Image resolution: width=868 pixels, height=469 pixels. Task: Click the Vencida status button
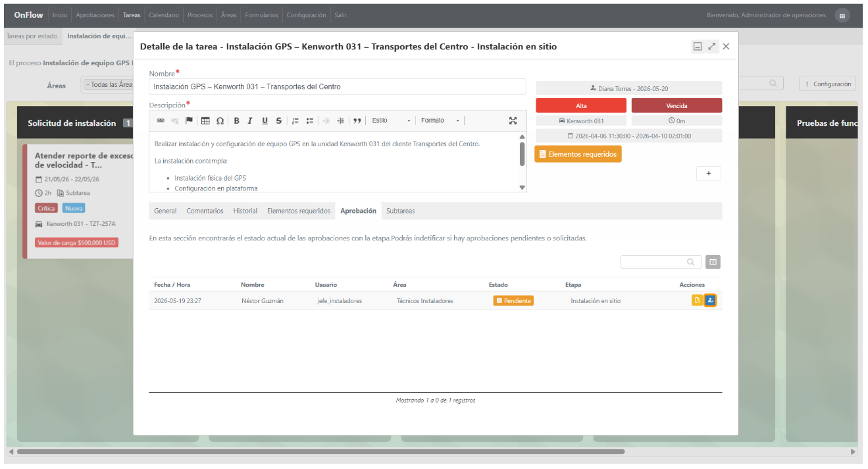click(x=677, y=105)
